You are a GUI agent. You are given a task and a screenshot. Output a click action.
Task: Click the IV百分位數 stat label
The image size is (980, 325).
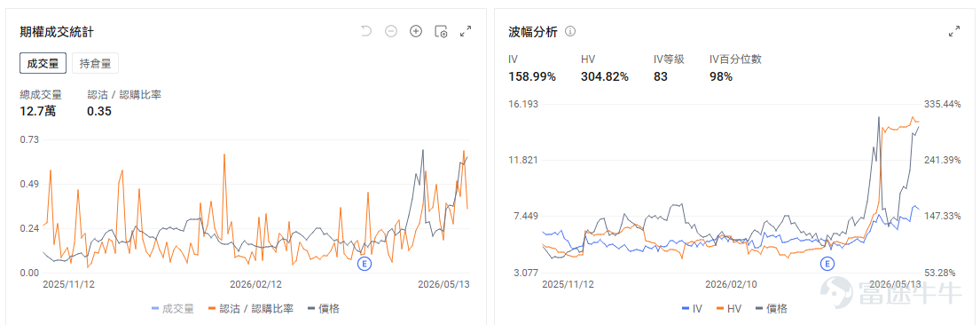tap(735, 59)
